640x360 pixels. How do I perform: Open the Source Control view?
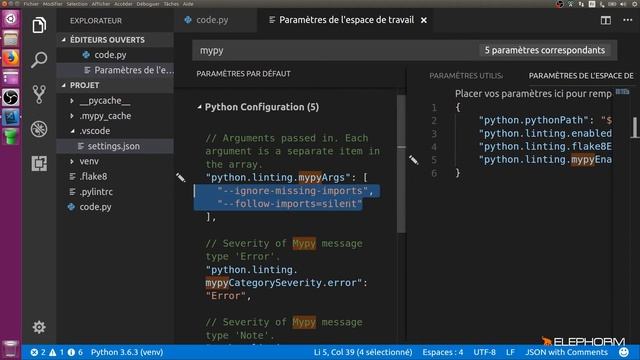(39, 94)
